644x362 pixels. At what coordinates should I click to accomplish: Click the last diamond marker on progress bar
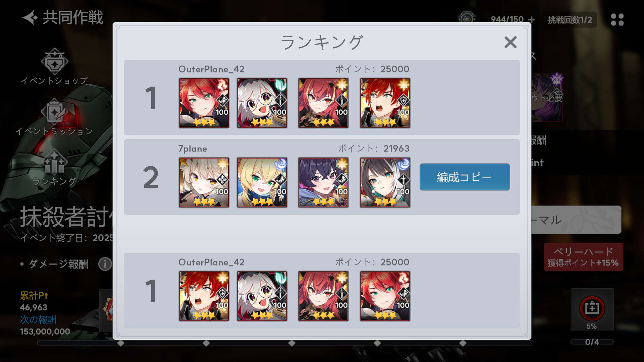point(463,343)
